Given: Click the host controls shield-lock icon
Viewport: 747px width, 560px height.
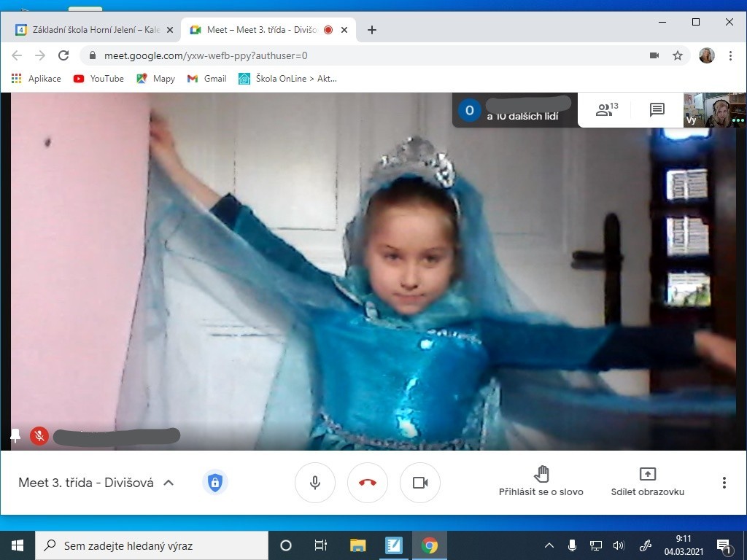Looking at the screenshot, I should click(x=214, y=482).
